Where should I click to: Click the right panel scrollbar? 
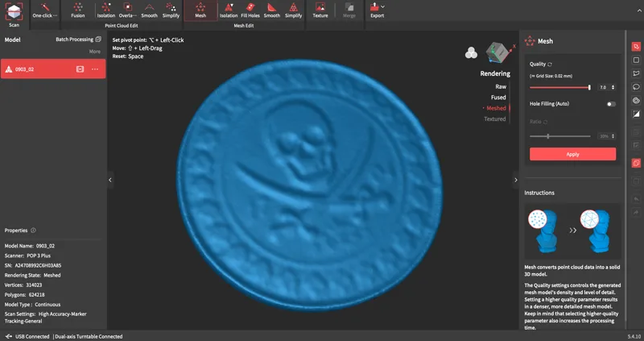[625, 177]
